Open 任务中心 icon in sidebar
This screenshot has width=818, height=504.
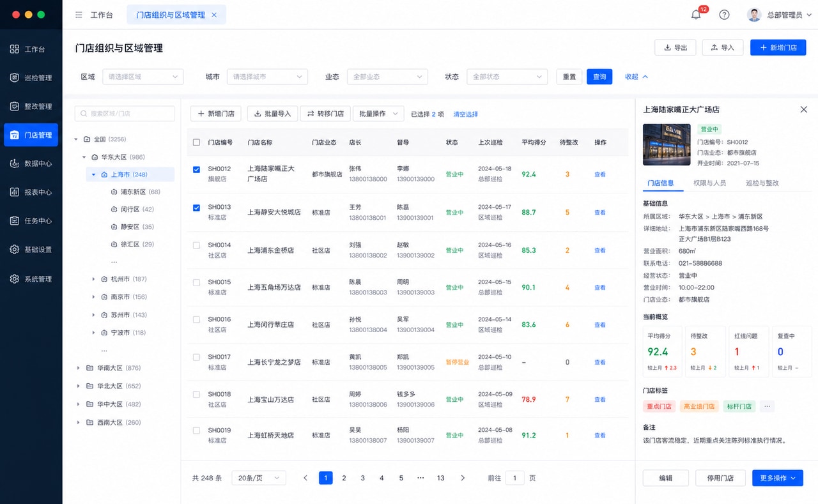point(14,220)
